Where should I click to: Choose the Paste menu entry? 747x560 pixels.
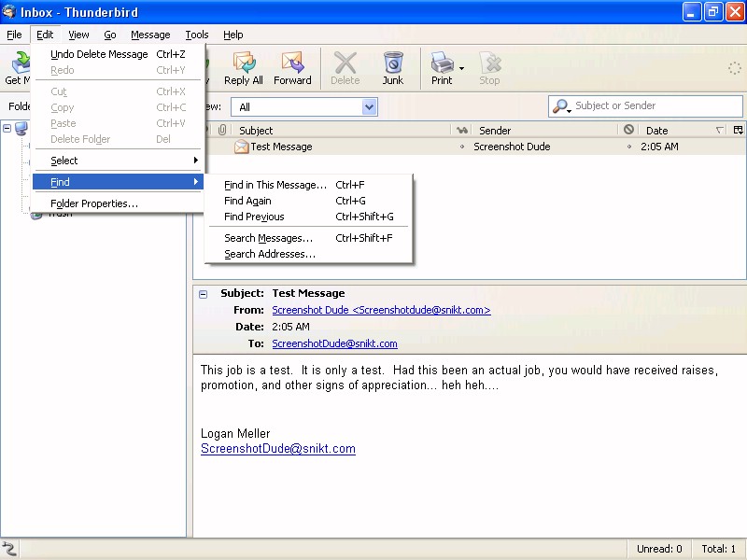pyautogui.click(x=120, y=123)
